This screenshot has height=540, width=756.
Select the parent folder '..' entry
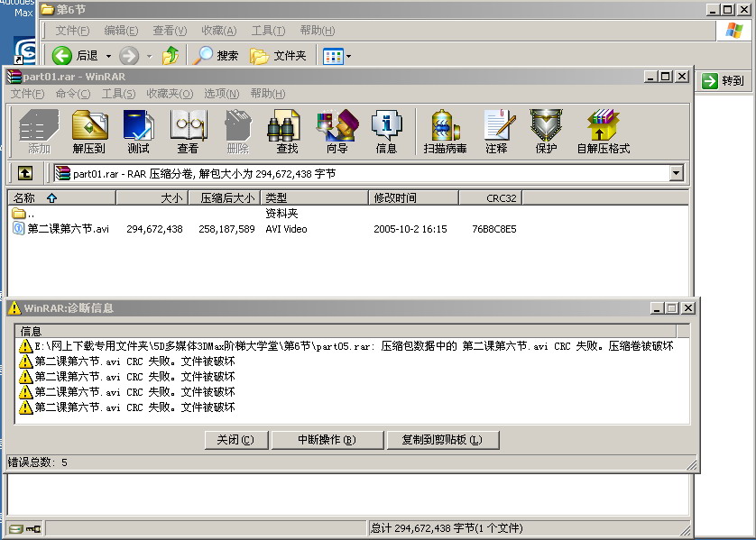click(23, 214)
